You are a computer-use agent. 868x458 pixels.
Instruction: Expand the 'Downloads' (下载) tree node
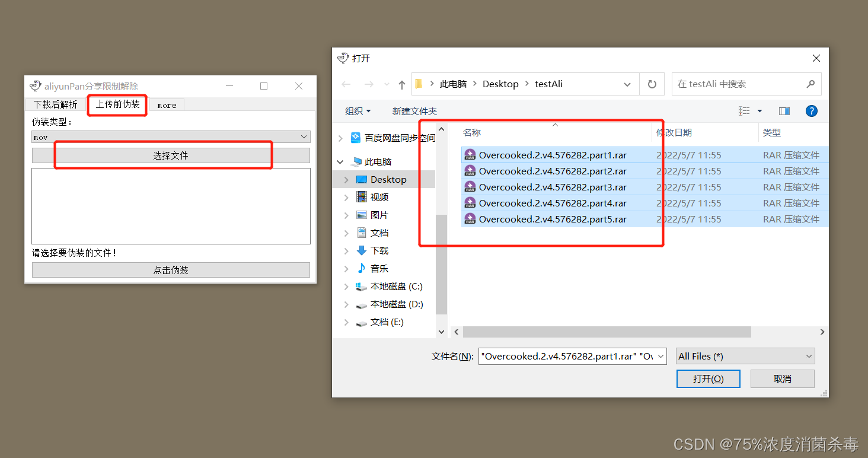tap(346, 250)
